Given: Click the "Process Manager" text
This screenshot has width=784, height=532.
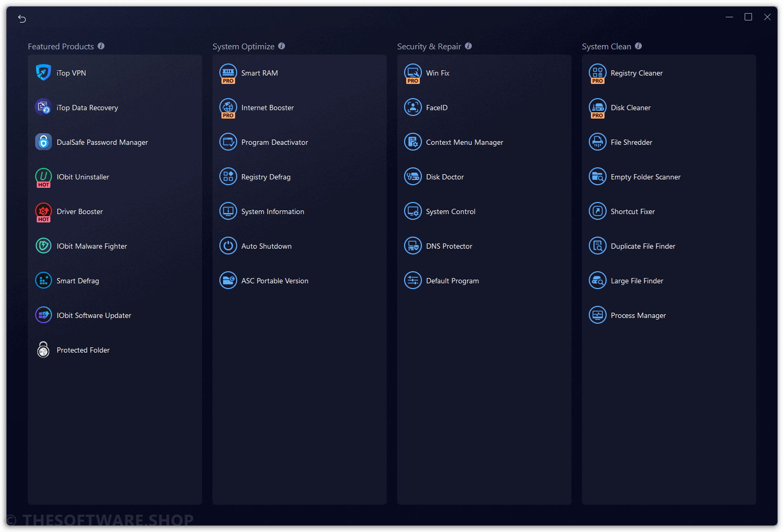Looking at the screenshot, I should pyautogui.click(x=638, y=315).
